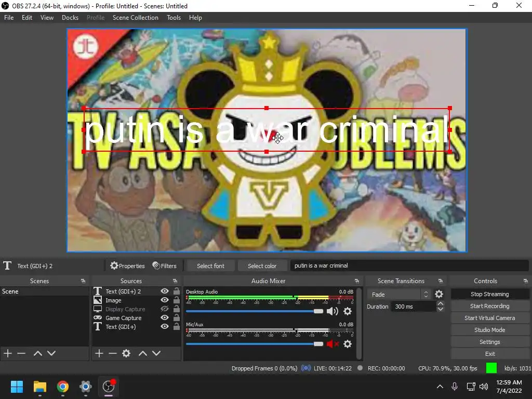Open the Help menu
Image resolution: width=532 pixels, height=399 pixels.
coord(195,18)
